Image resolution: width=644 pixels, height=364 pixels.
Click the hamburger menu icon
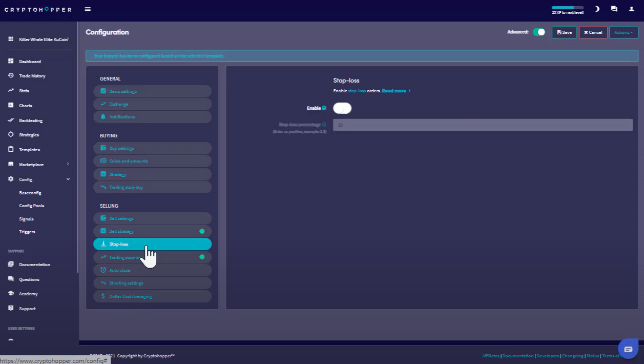click(88, 9)
